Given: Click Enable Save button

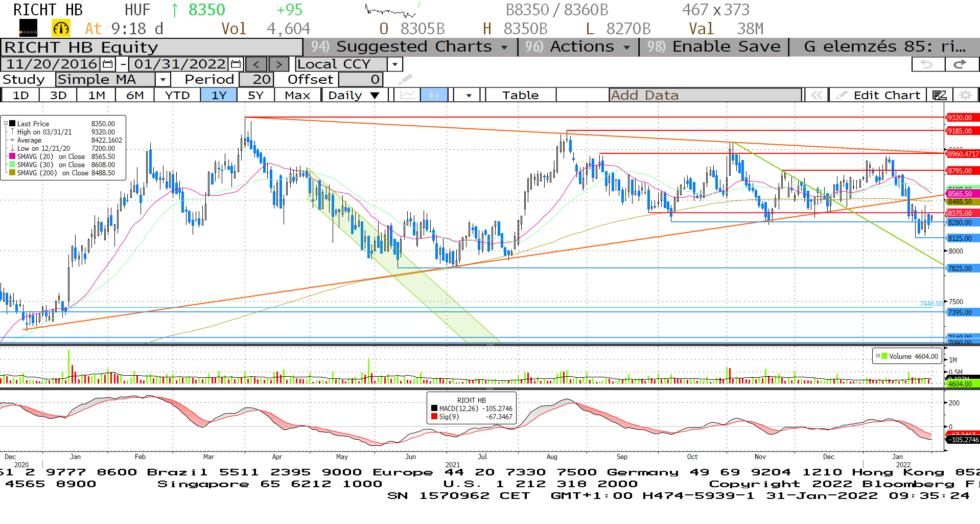Looking at the screenshot, I should (x=714, y=47).
